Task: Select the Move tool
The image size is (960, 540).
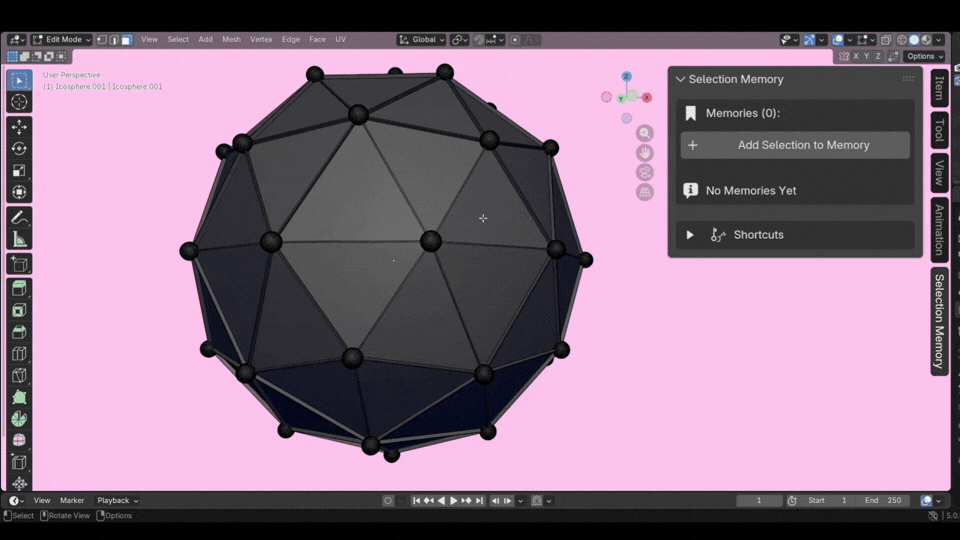Action: click(19, 127)
